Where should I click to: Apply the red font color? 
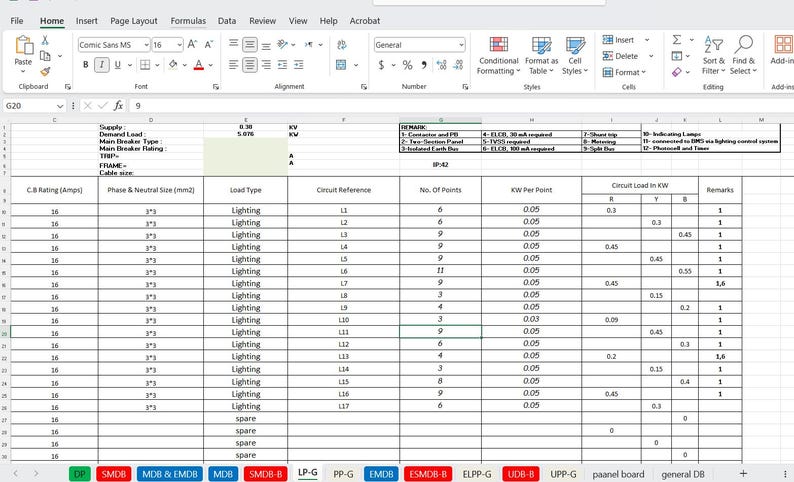tap(199, 65)
